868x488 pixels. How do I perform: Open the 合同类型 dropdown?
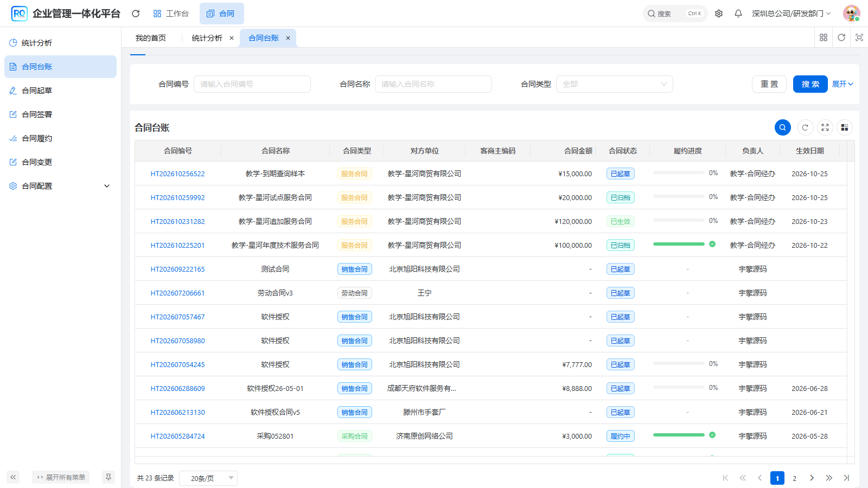(615, 84)
